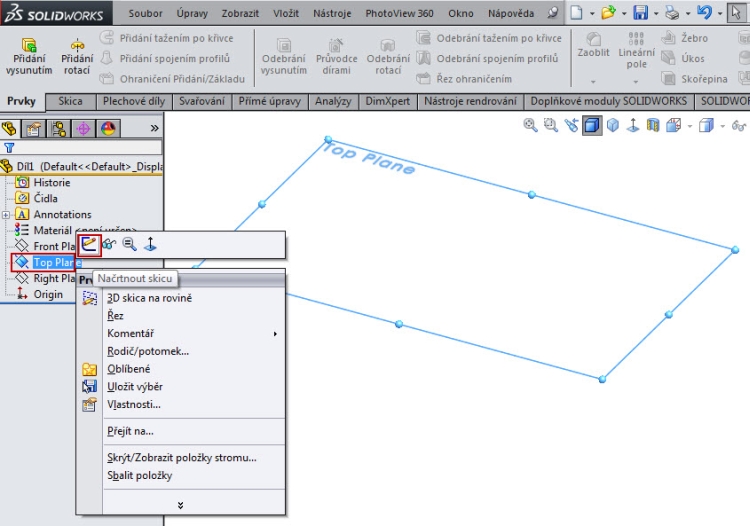Screen dimensions: 750x526
Task: Open DimXpertManager tab icon
Action: click(x=84, y=128)
